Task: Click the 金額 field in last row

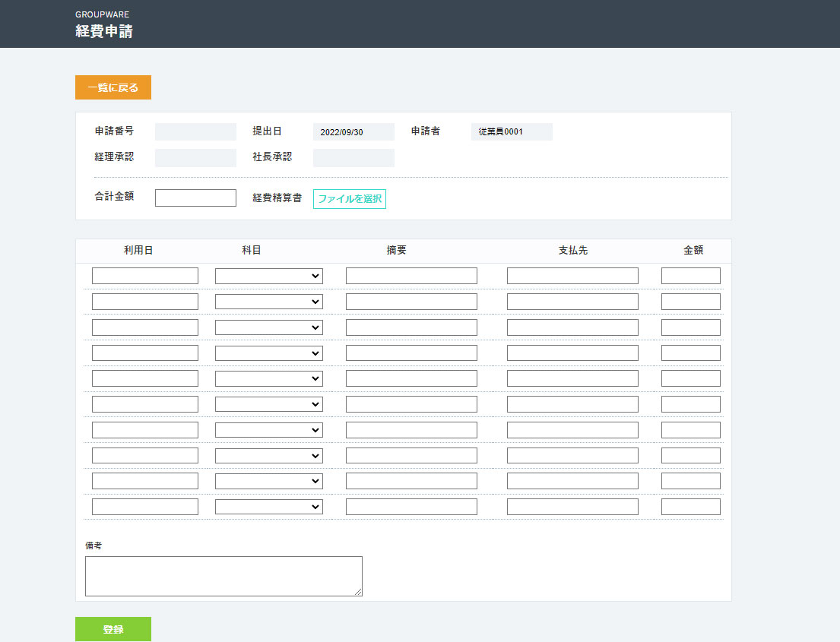Action: (690, 507)
